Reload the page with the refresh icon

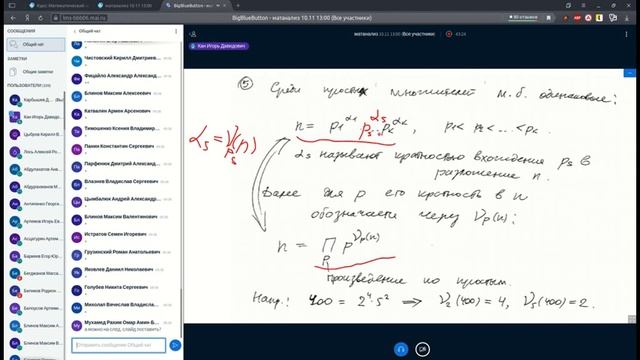tap(40, 18)
